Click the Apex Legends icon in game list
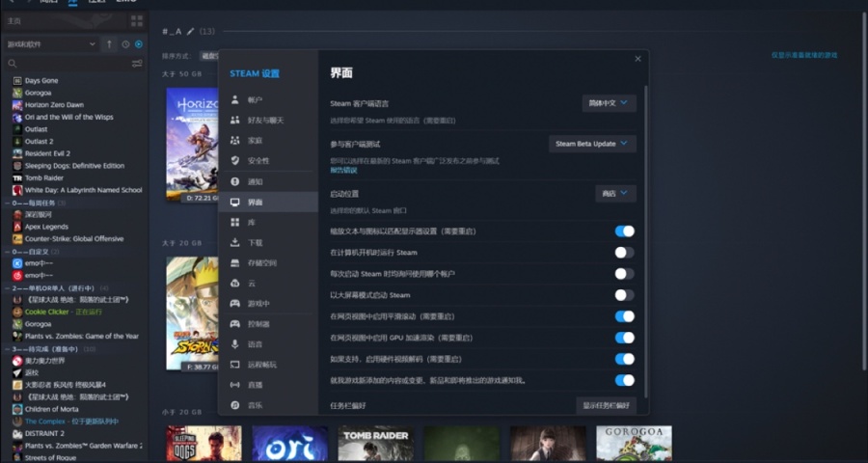Viewport: 868px width, 463px height. pos(17,227)
